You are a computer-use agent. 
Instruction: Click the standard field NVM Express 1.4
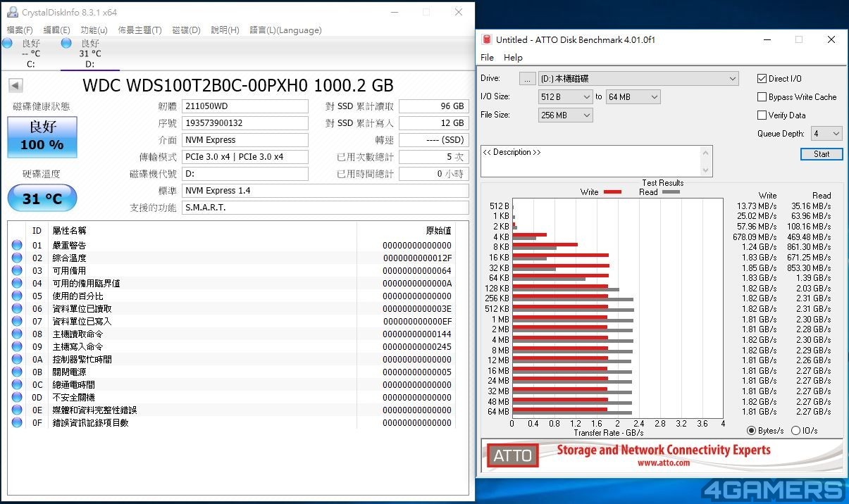[x=326, y=191]
